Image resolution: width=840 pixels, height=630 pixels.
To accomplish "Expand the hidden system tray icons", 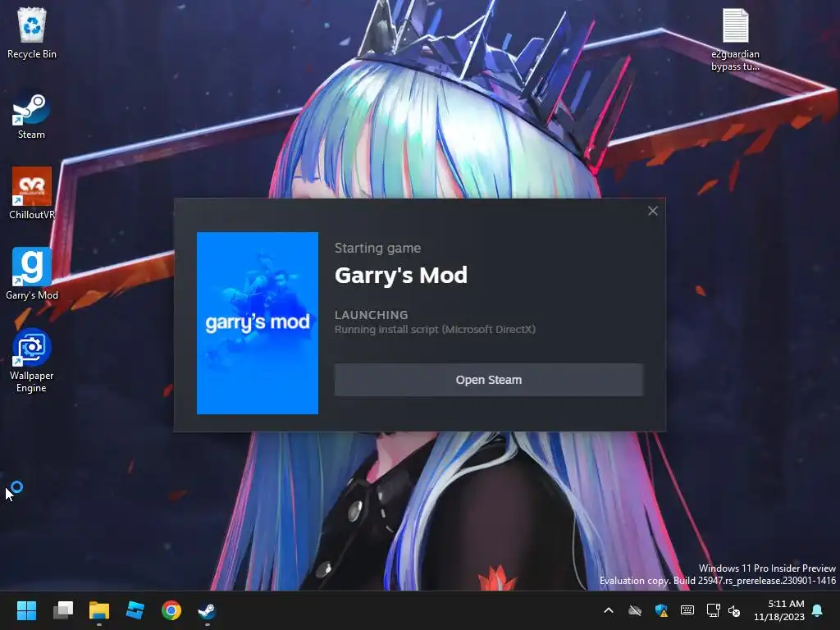I will (609, 610).
